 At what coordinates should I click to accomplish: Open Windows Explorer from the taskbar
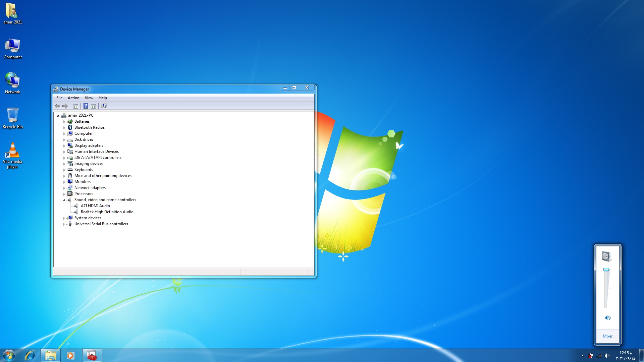(51, 355)
